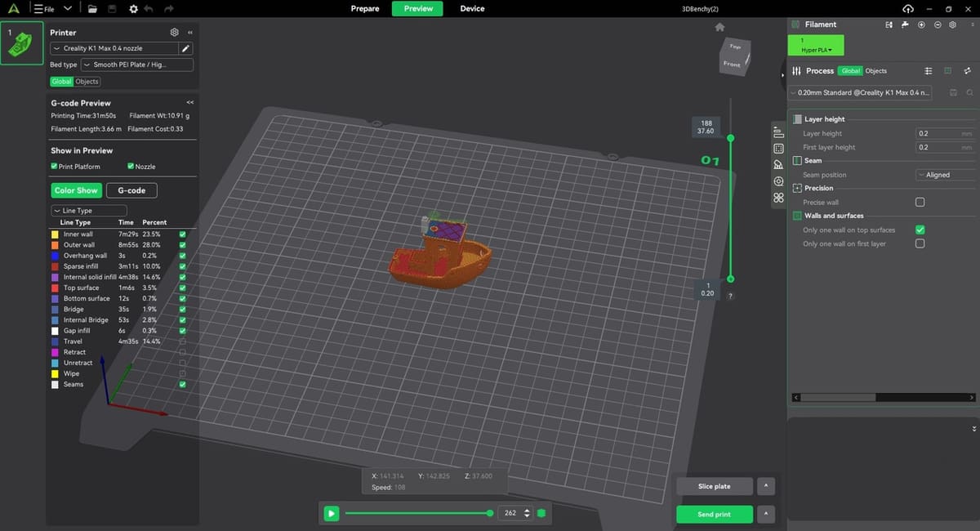Remove a filament with minus icon
The image size is (980, 531).
(x=938, y=25)
